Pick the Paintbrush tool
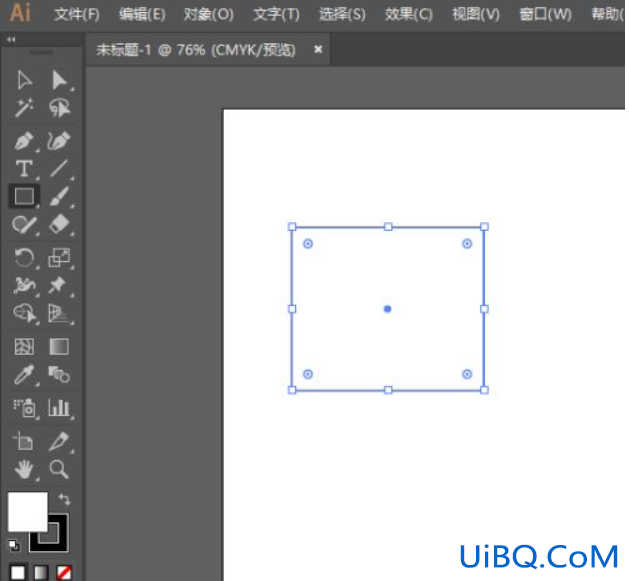 pyautogui.click(x=59, y=196)
